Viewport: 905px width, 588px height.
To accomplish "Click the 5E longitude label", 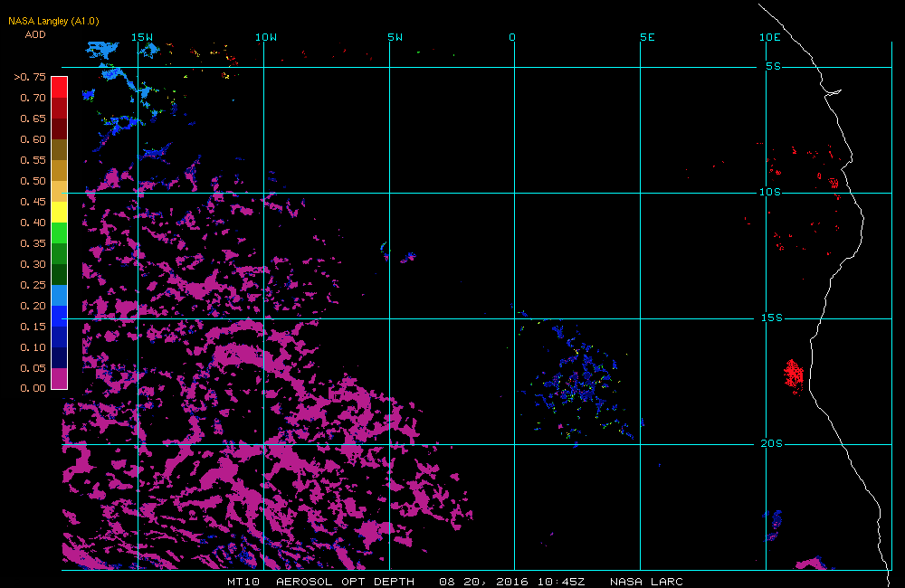I will coord(648,37).
